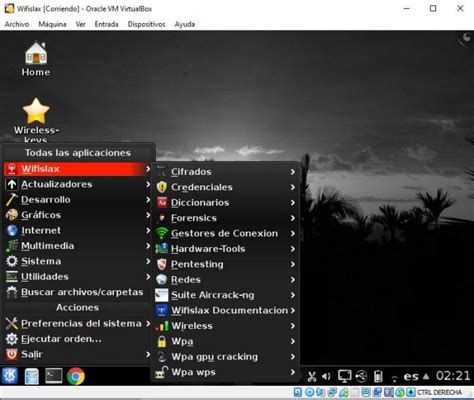Open the Dispositivos menu in VirtualBox
This screenshot has height=400, width=474.
coord(146,24)
